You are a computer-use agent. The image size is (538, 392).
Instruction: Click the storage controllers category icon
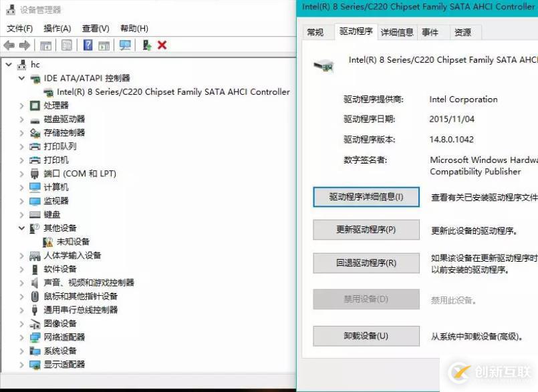tap(35, 133)
